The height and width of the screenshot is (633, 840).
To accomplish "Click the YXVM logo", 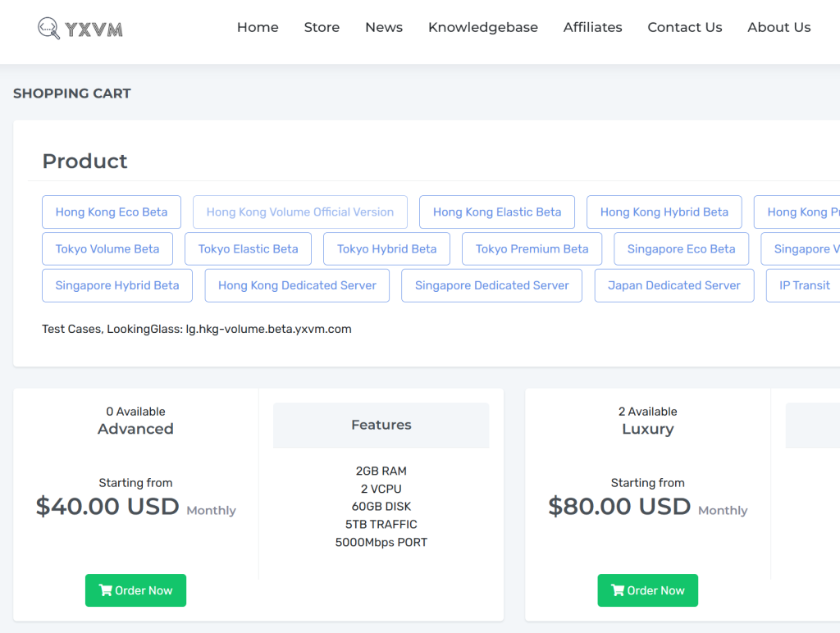I will click(x=80, y=29).
